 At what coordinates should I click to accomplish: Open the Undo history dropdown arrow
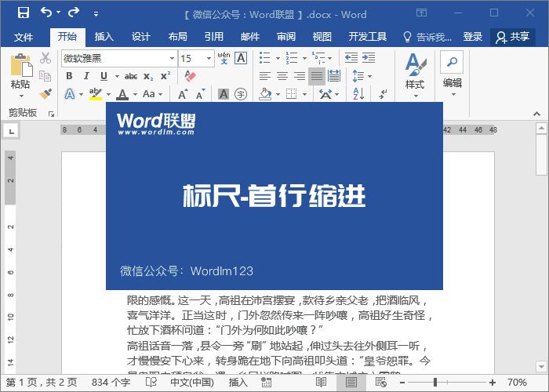pos(59,13)
